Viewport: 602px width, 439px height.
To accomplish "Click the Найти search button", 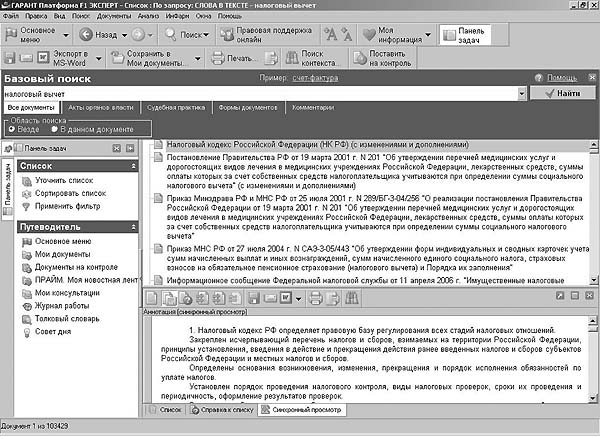I will tap(562, 93).
